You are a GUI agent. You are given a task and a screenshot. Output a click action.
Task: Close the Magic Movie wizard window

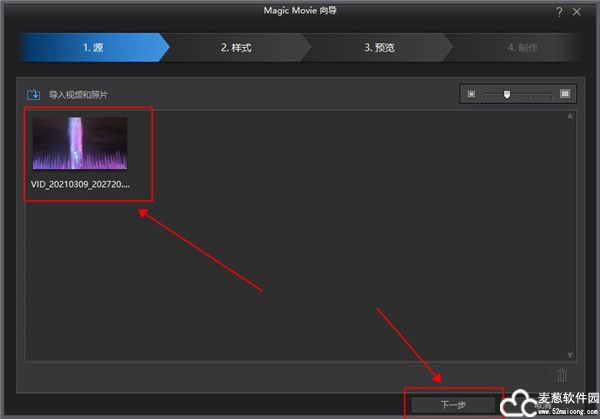(577, 12)
